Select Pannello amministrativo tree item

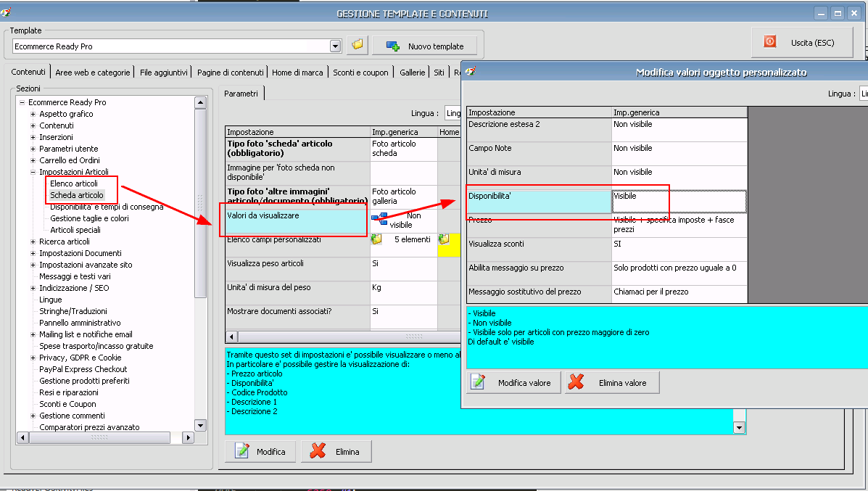(80, 323)
